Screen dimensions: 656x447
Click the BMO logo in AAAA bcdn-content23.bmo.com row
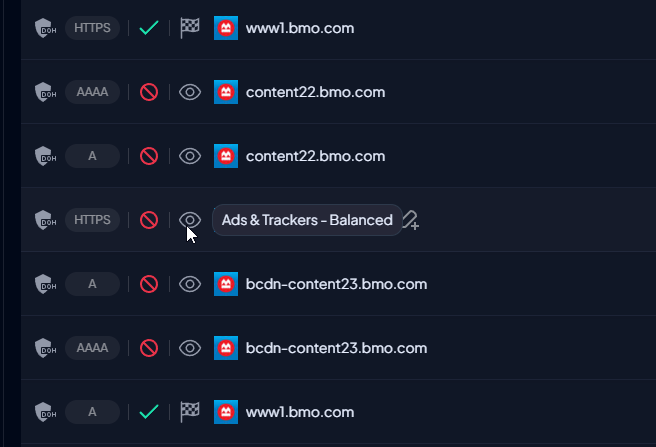tap(226, 348)
